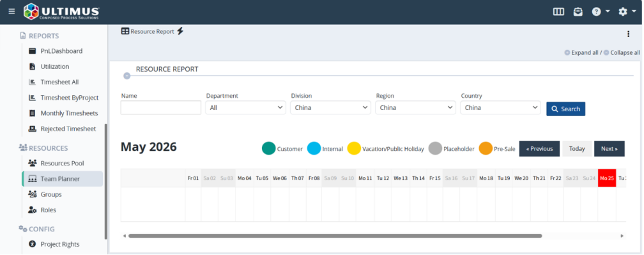Click the horizontal scrollbar under the calendar
The height and width of the screenshot is (255, 644).
coord(335,236)
